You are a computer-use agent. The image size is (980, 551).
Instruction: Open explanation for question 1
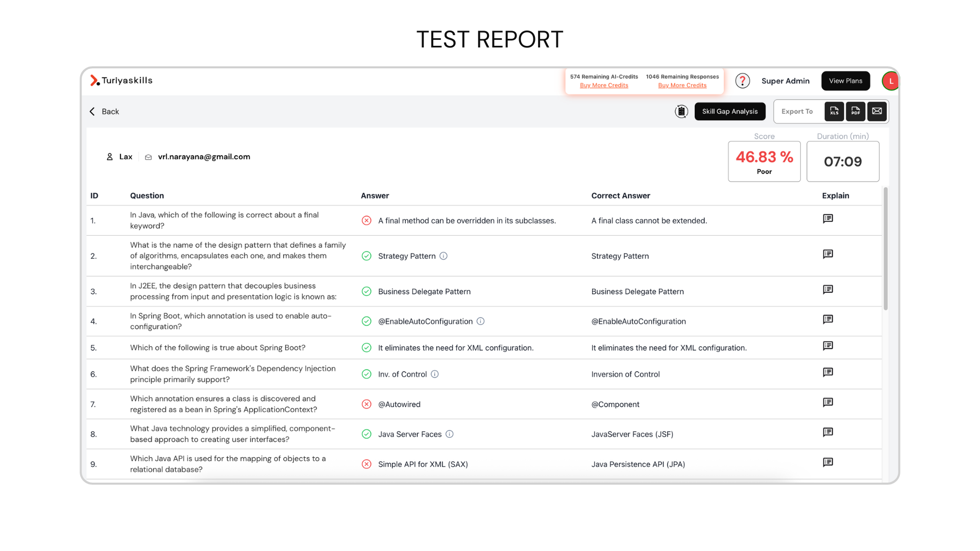click(828, 219)
